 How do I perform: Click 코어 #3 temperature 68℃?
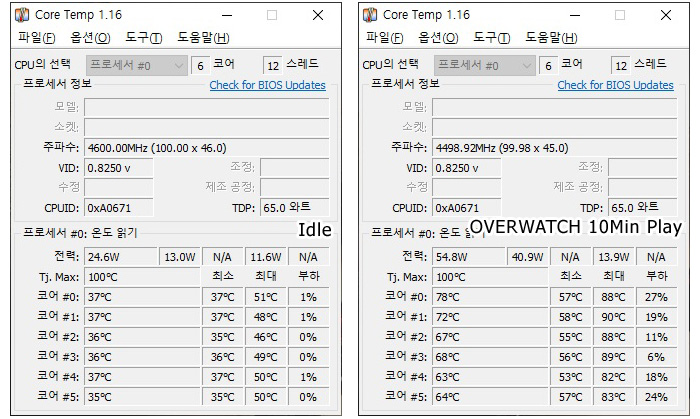[x=490, y=357]
